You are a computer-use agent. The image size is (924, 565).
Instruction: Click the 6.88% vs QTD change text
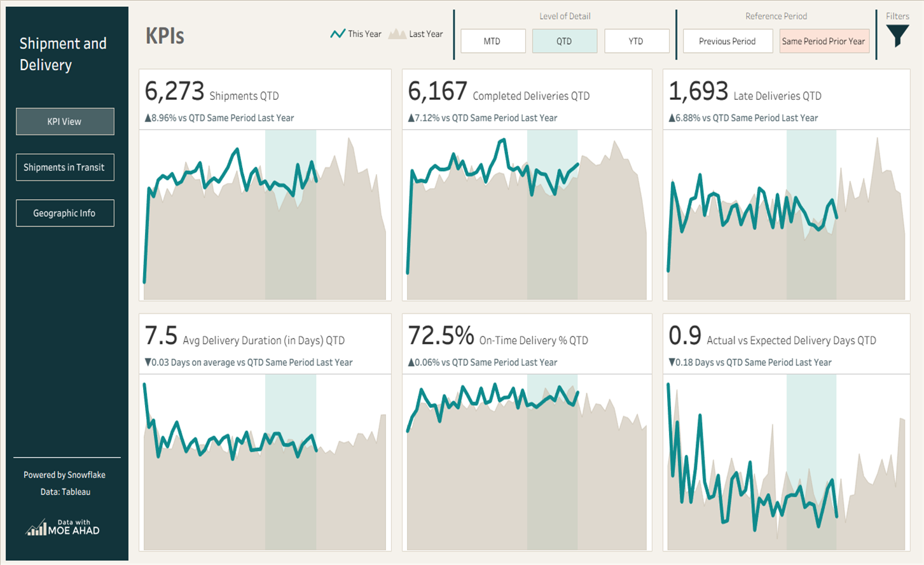click(x=743, y=118)
